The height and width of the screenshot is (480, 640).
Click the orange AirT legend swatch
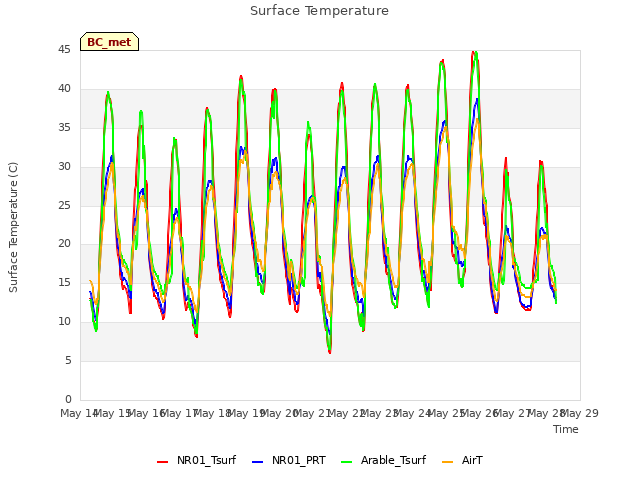click(447, 462)
